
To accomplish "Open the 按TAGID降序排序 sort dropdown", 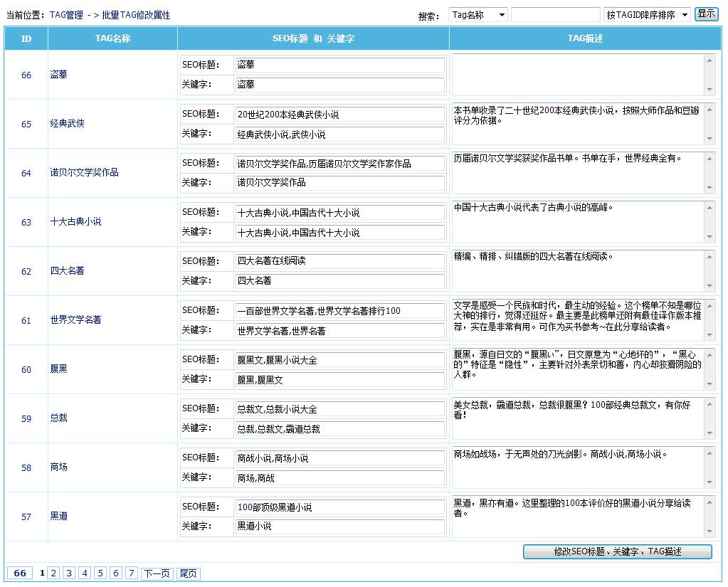I will tap(647, 15).
